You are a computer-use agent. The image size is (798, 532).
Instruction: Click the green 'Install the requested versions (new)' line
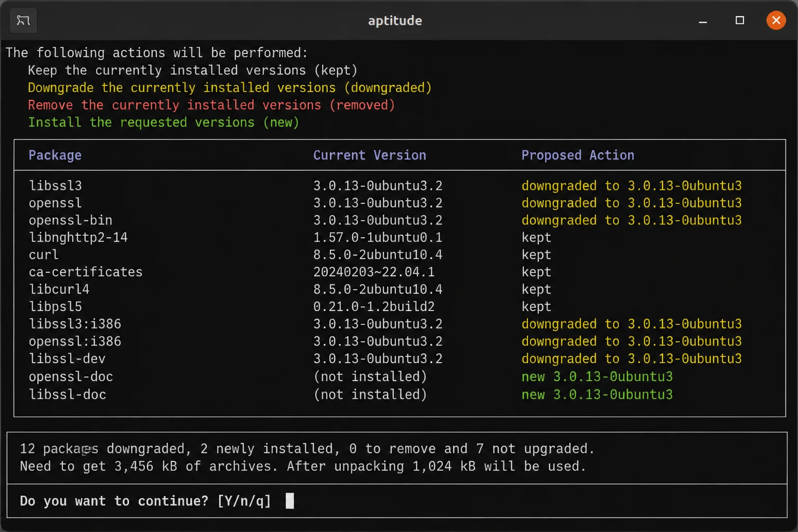(163, 122)
